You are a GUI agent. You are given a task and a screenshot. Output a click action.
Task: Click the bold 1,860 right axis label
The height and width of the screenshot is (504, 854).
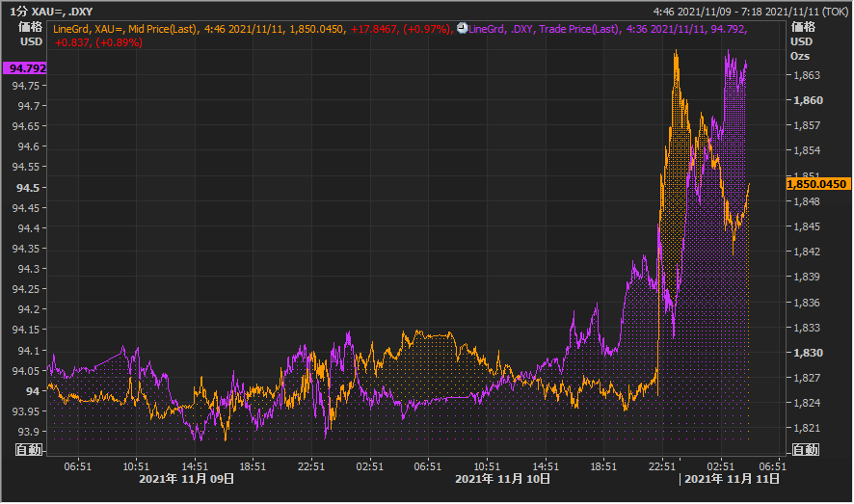pyautogui.click(x=809, y=100)
